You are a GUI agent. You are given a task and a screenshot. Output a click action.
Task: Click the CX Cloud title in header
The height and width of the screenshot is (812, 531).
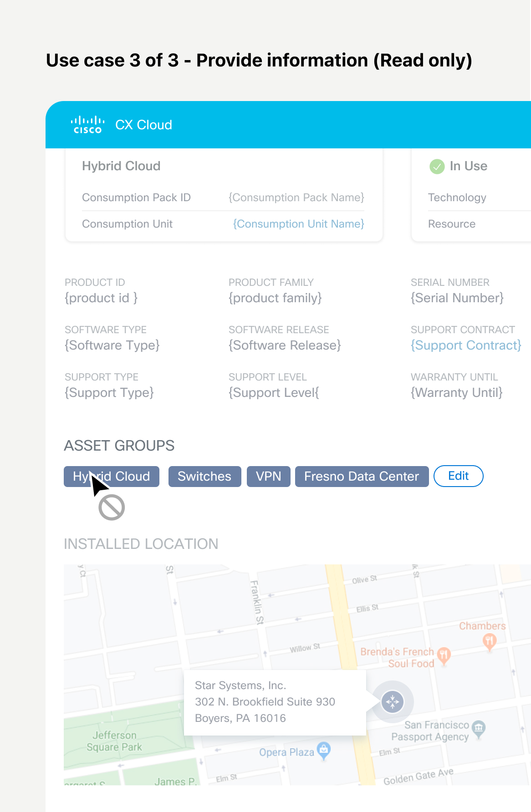(x=143, y=125)
